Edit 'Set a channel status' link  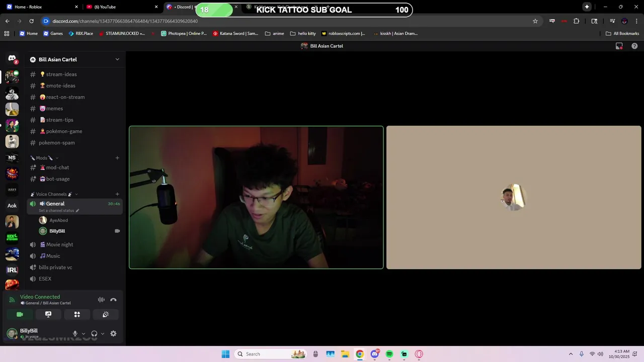(x=59, y=211)
